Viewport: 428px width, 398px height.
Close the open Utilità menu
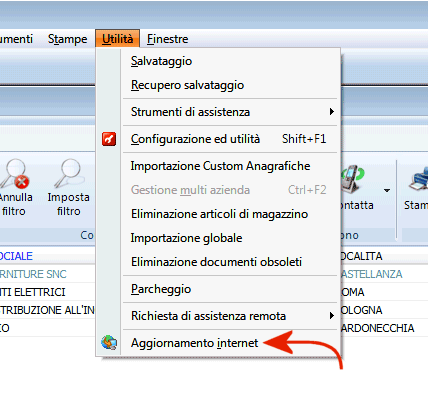click(x=117, y=39)
